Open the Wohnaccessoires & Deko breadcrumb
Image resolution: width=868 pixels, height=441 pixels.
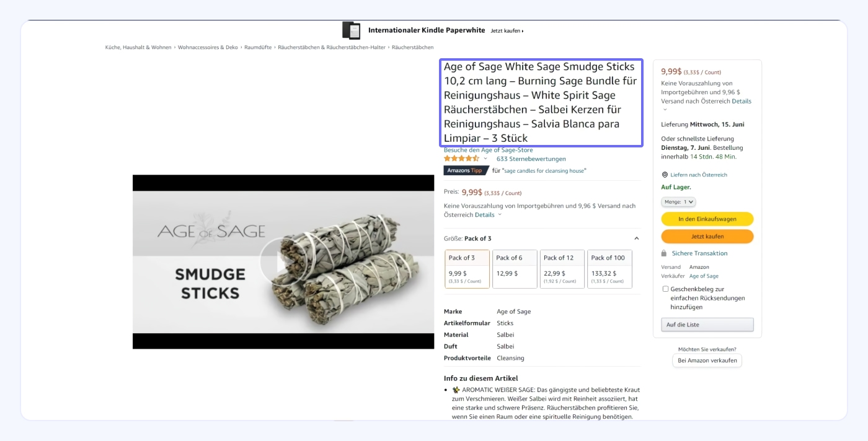[208, 47]
